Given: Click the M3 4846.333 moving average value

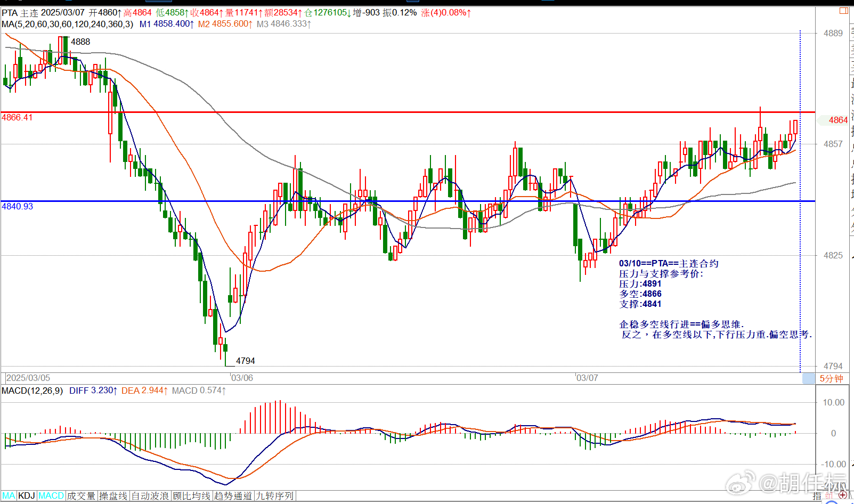Looking at the screenshot, I should point(284,24).
